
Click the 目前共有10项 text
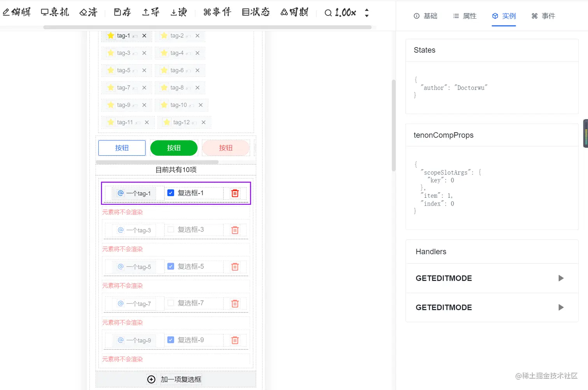point(176,170)
